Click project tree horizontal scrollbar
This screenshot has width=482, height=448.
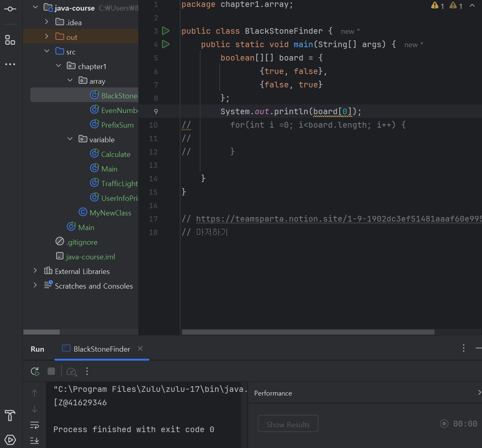[x=41, y=332]
